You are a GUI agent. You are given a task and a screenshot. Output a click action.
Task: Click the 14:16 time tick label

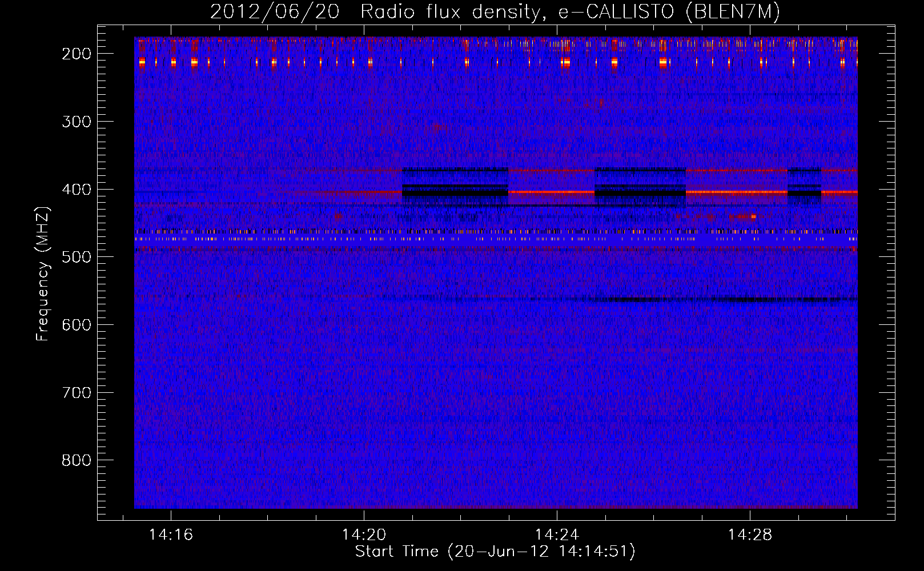171,534
